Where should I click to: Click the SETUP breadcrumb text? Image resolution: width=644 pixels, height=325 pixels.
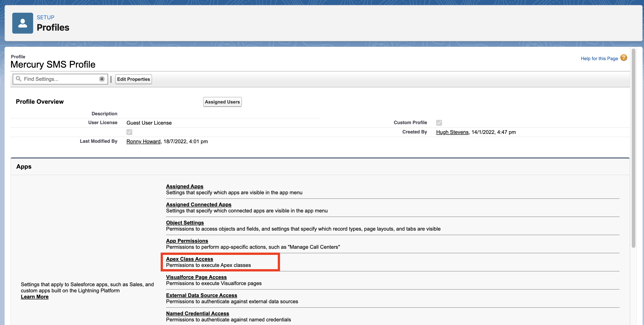(x=46, y=17)
